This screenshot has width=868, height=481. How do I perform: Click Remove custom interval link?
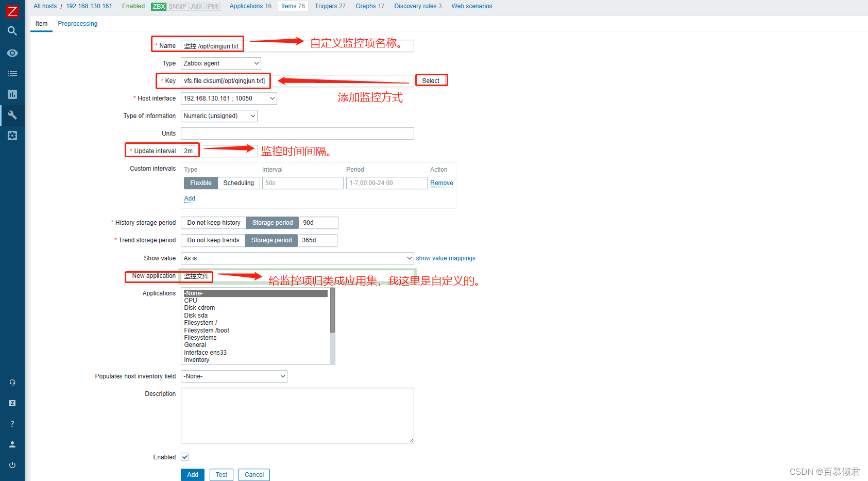441,183
